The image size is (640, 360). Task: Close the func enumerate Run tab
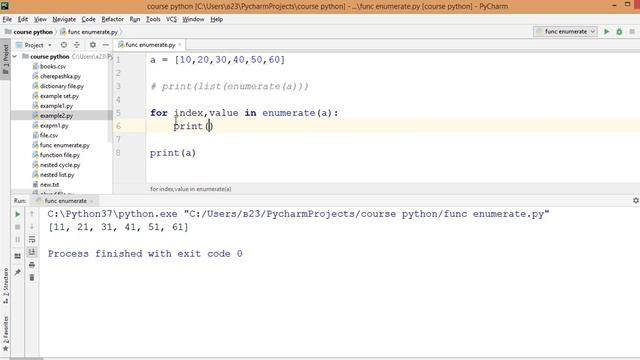(x=92, y=201)
